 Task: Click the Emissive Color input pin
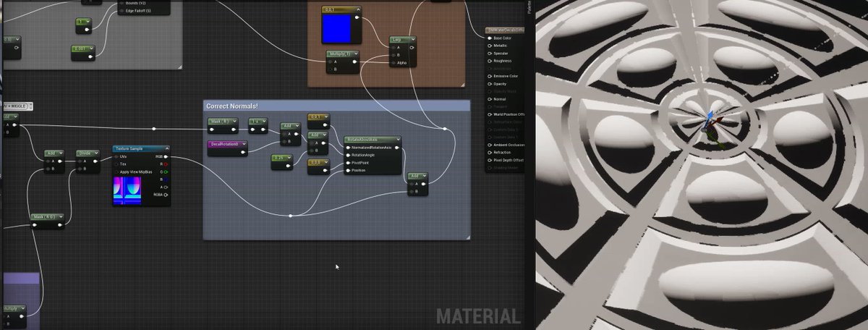tap(490, 76)
